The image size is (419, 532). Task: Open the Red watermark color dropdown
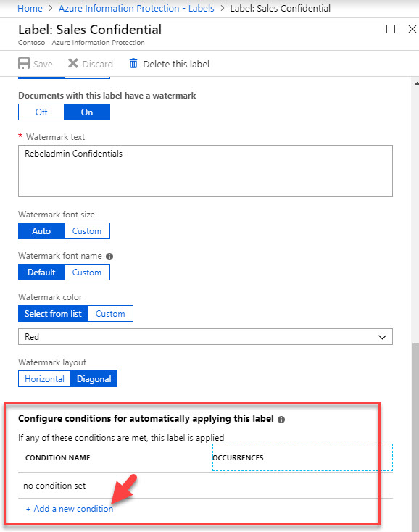205,337
